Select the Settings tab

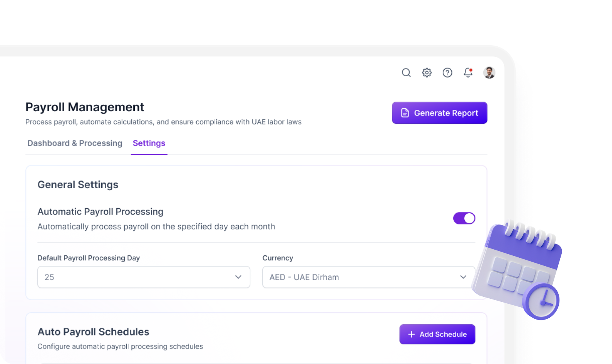149,143
